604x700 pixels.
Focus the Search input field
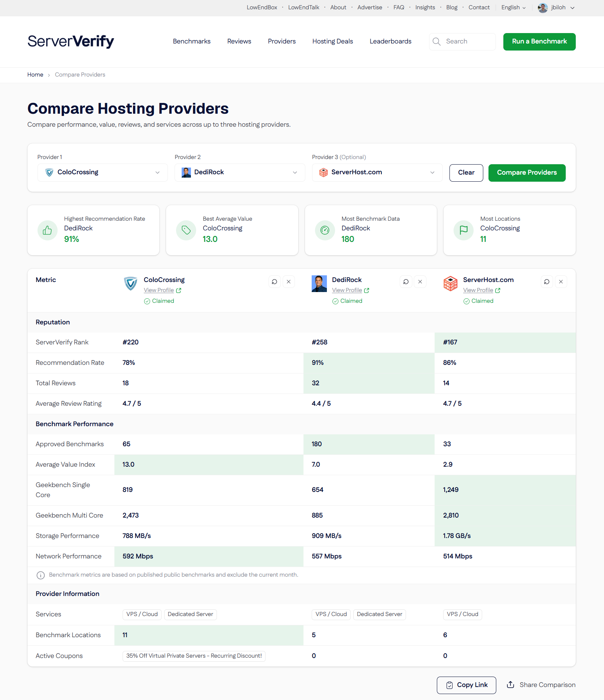(462, 42)
